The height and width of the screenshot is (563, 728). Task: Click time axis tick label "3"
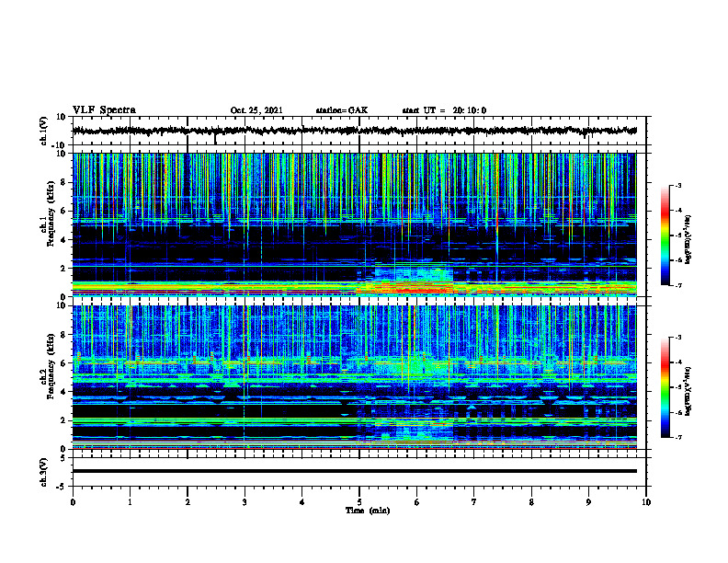coord(245,502)
